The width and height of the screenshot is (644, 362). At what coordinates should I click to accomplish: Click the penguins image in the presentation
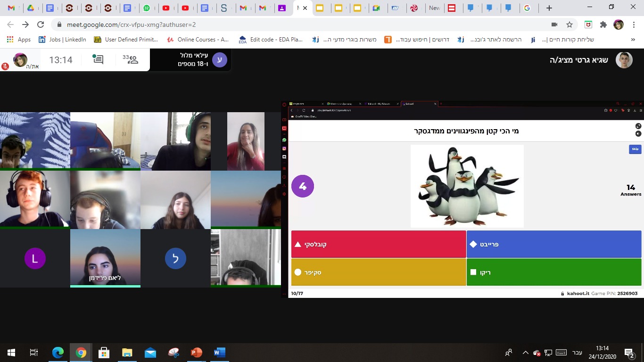click(x=467, y=186)
